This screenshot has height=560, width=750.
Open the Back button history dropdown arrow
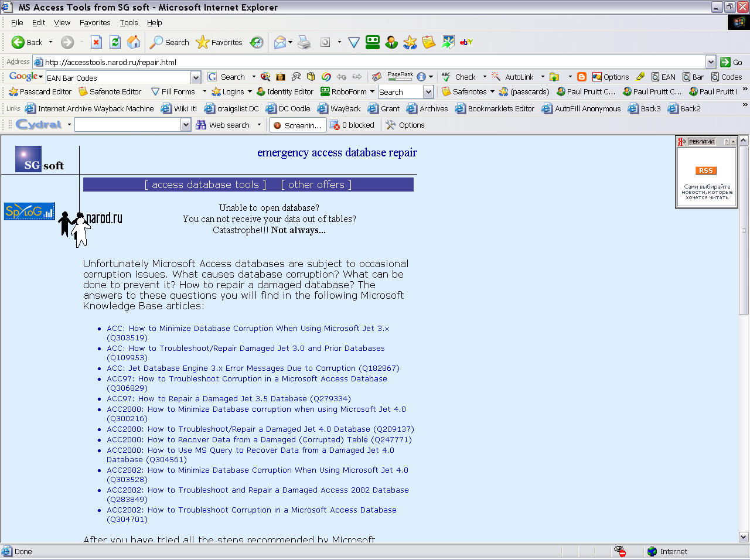(x=51, y=42)
